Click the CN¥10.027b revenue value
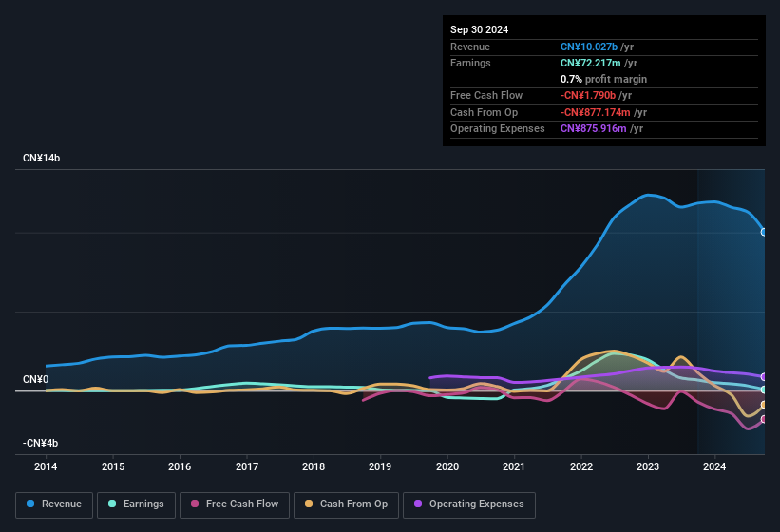This screenshot has width=780, height=532. point(589,47)
